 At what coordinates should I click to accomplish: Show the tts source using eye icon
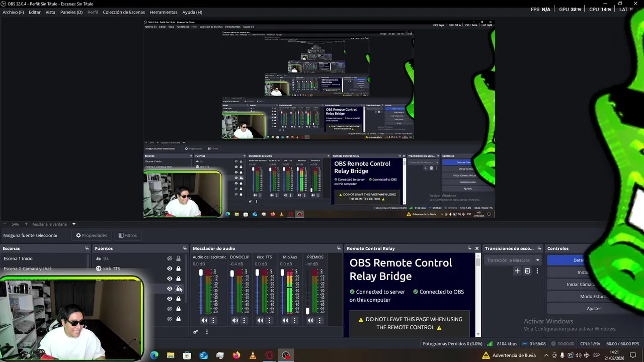point(170,258)
